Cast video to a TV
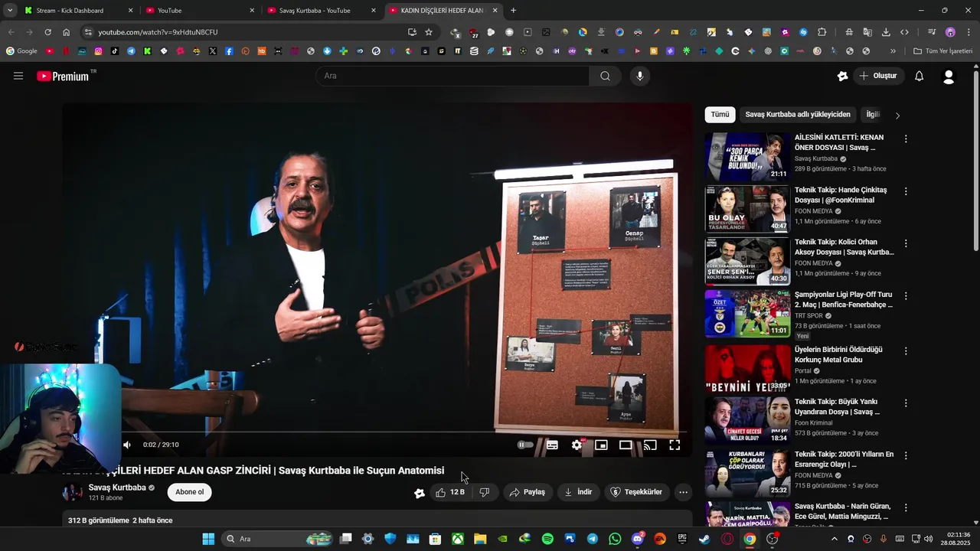 pos(650,445)
